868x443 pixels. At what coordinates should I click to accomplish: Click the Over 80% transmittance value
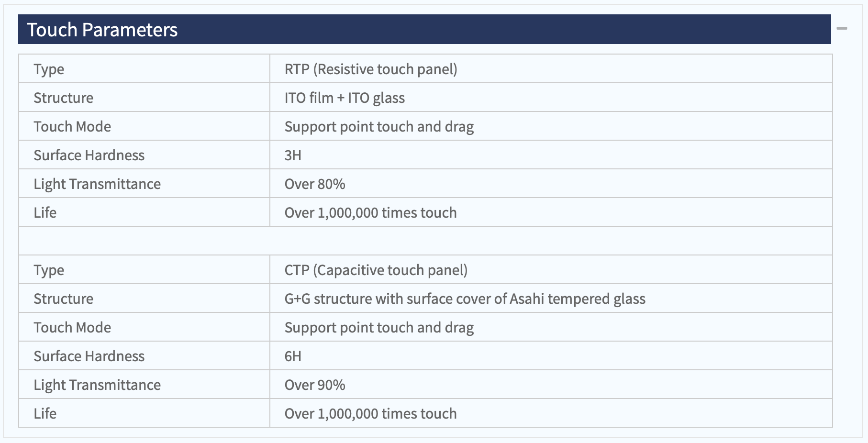coord(315,184)
